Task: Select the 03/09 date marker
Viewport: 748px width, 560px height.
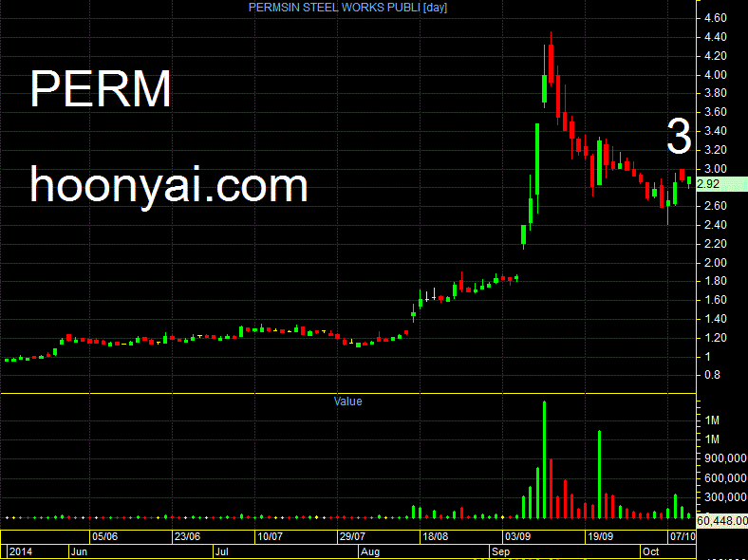Action: tap(517, 536)
